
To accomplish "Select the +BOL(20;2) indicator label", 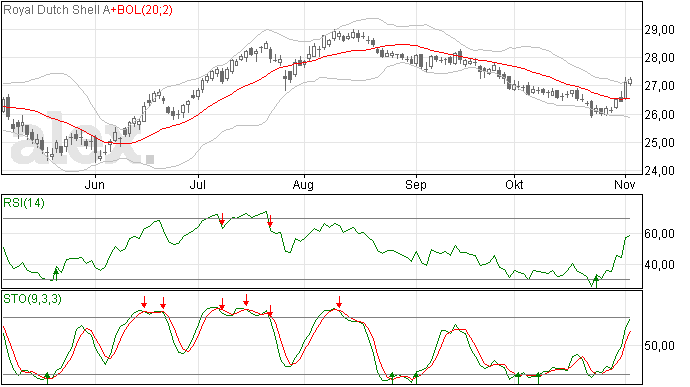I will (141, 10).
